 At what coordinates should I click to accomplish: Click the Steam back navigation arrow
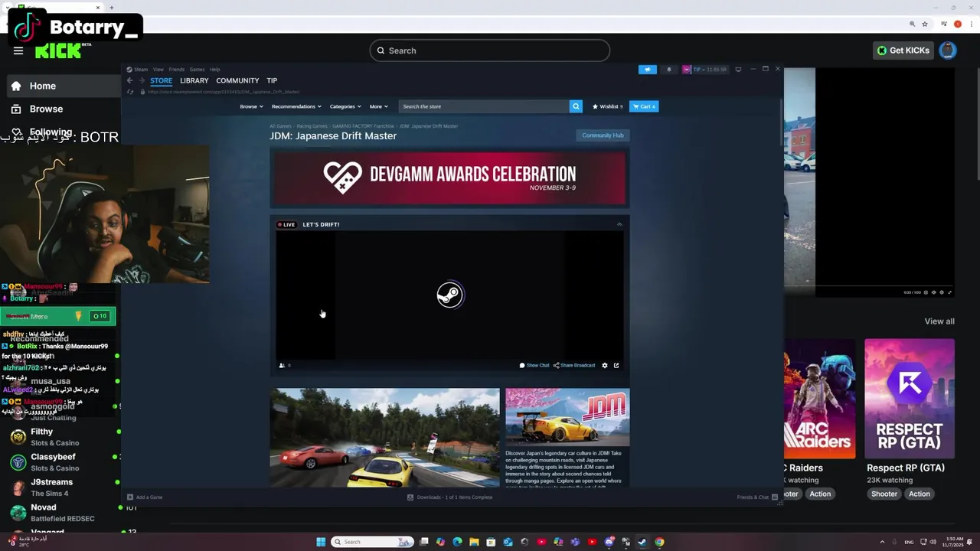[x=130, y=80]
